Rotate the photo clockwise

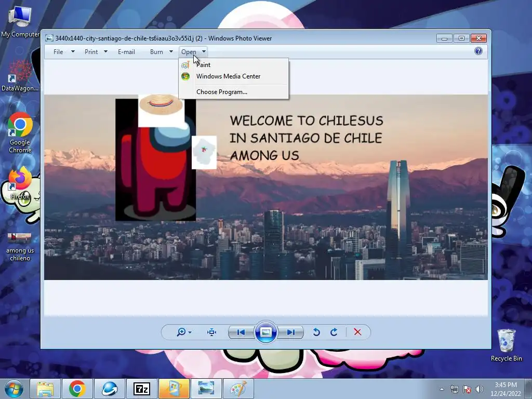tap(334, 332)
